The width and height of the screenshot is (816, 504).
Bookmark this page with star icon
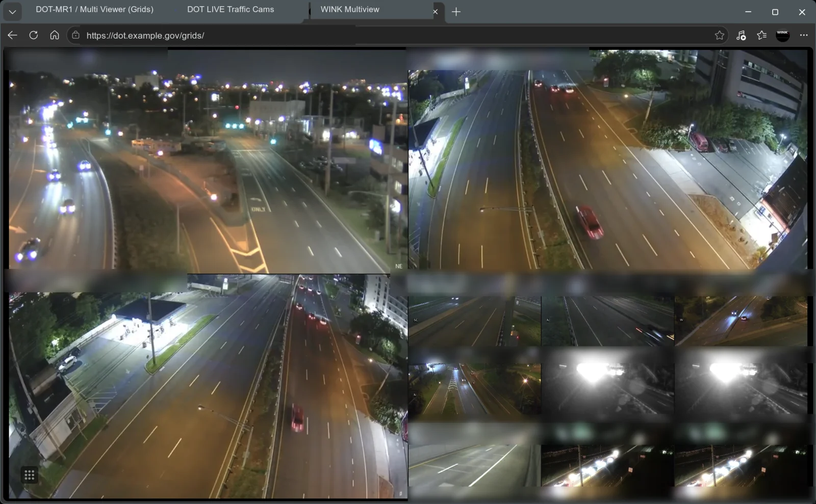click(719, 35)
